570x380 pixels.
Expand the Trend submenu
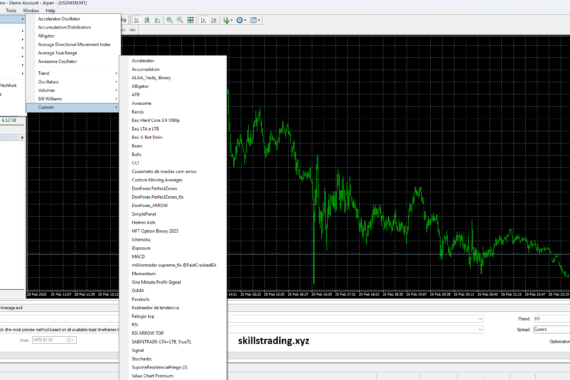73,73
